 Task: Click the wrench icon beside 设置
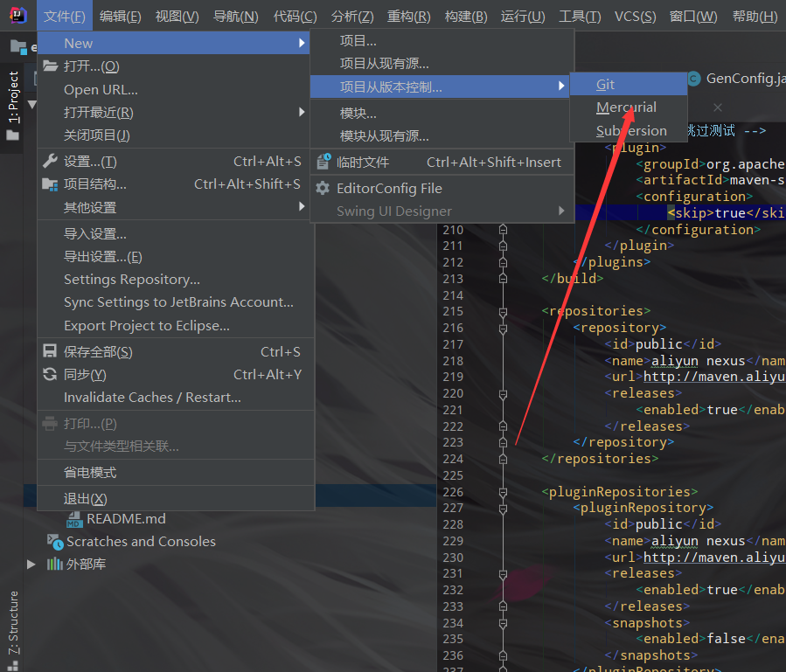pyautogui.click(x=50, y=161)
